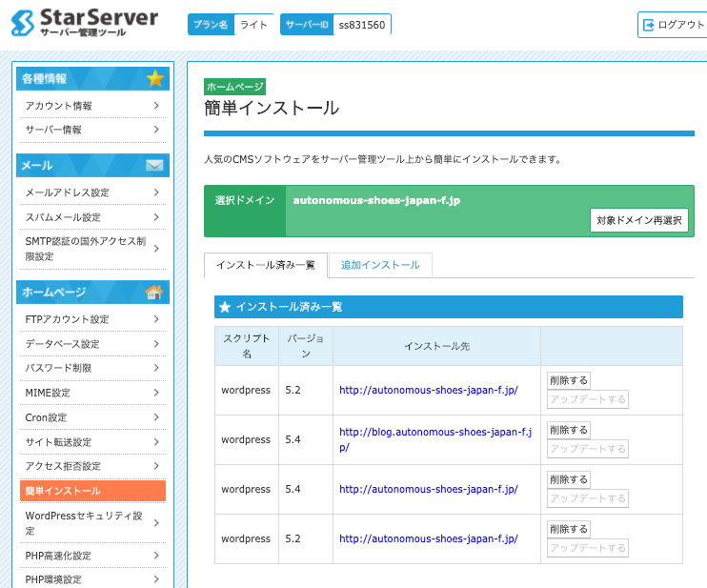This screenshot has height=588, width=707.
Task: Select Cron設定 from the sidebar
Action: point(48,417)
